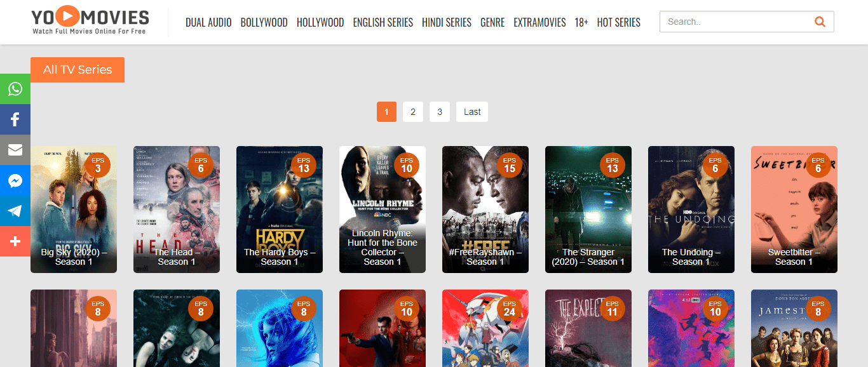This screenshot has width=868, height=367.
Task: Open the Hollywood menu
Action: (320, 22)
